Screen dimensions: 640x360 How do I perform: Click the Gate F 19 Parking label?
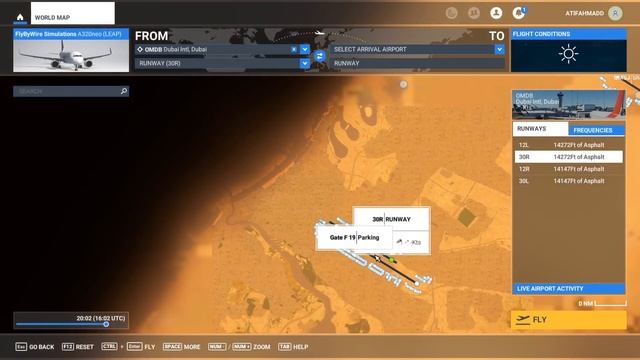pyautogui.click(x=354, y=237)
